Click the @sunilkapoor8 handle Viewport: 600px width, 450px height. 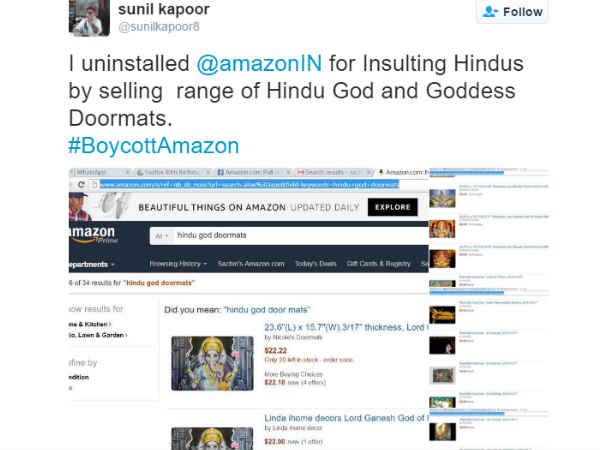point(159,27)
